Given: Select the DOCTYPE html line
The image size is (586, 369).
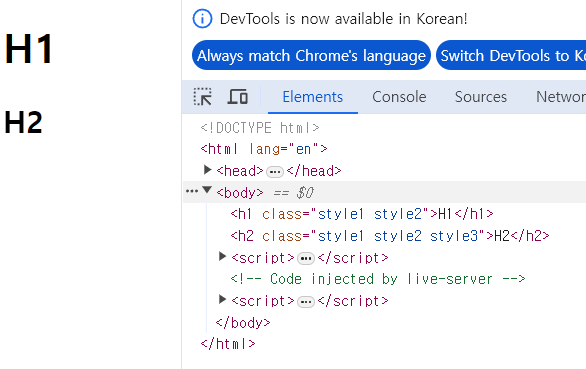Looking at the screenshot, I should click(x=260, y=128).
